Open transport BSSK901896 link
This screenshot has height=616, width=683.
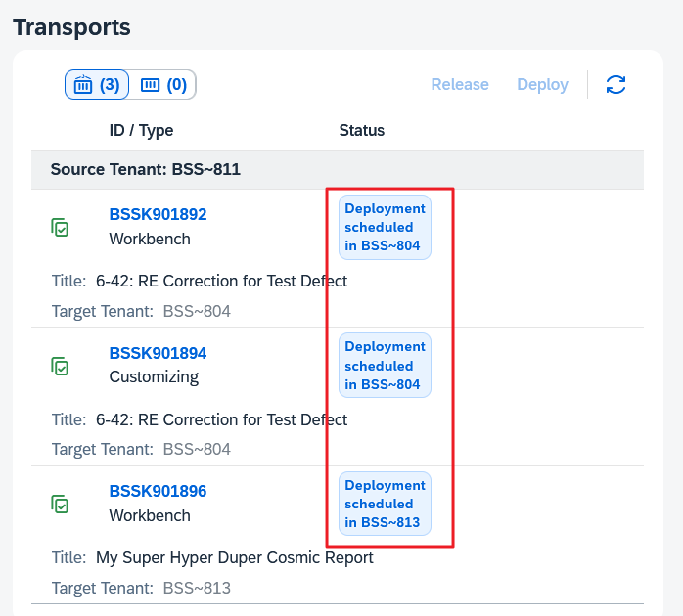click(x=158, y=491)
